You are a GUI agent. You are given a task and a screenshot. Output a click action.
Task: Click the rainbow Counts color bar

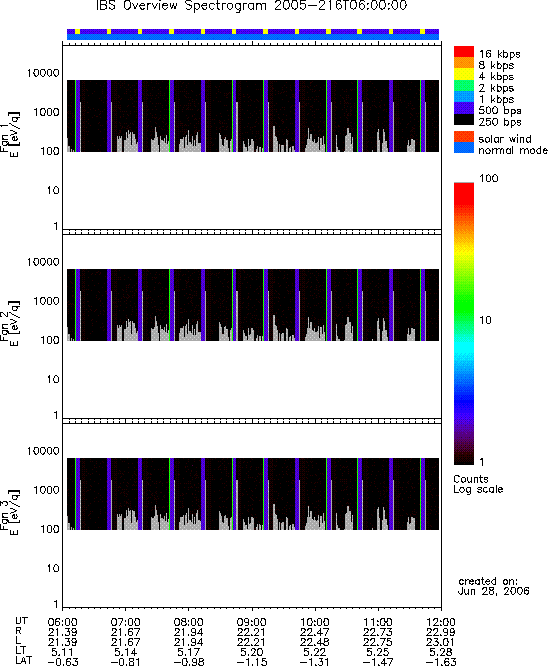pyautogui.click(x=463, y=324)
